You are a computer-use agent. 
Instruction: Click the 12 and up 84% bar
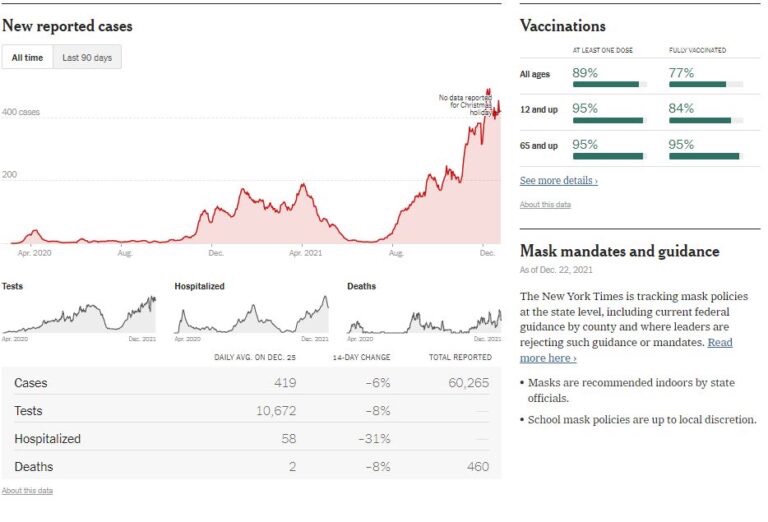705,120
